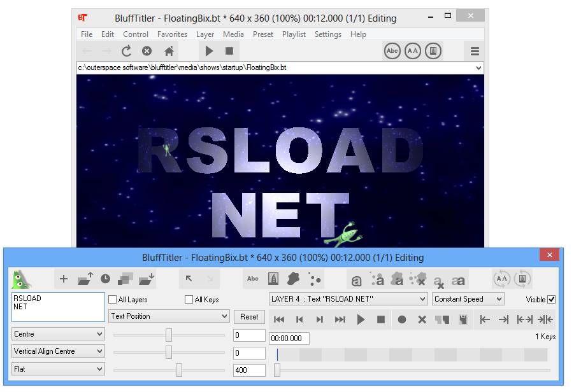This screenshot has width=574, height=392.
Task: Open the Centre alignment dropdown
Action: tap(58, 334)
